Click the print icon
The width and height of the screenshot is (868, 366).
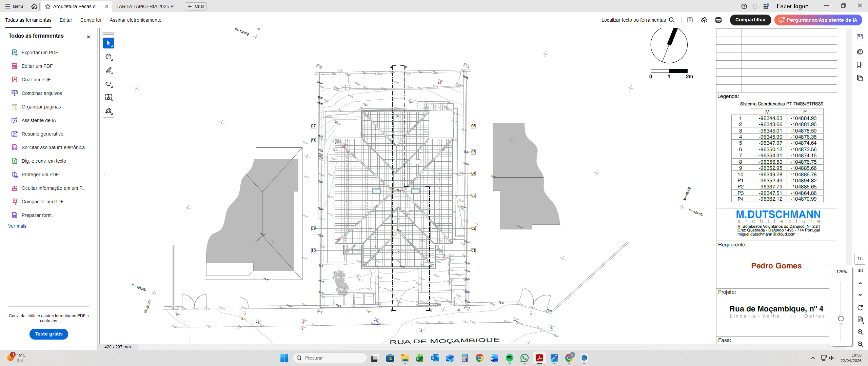click(718, 20)
